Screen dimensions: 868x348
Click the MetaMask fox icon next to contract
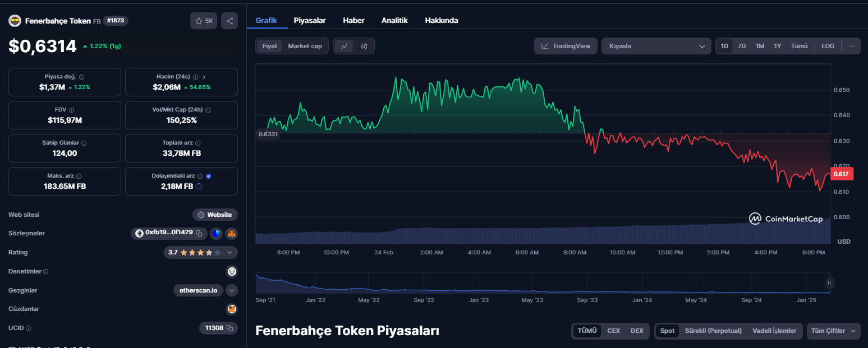click(232, 233)
